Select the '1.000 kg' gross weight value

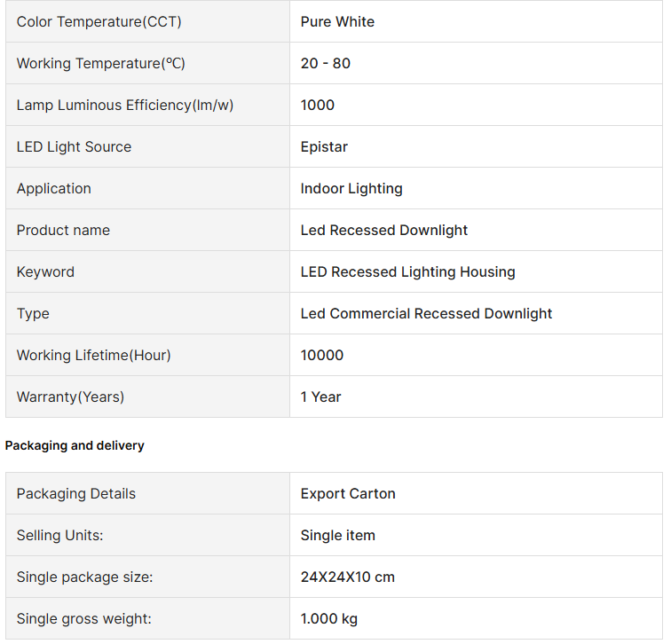pos(328,618)
